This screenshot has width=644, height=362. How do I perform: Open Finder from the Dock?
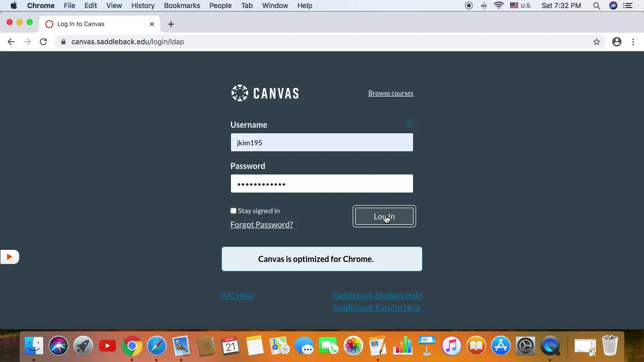34,346
